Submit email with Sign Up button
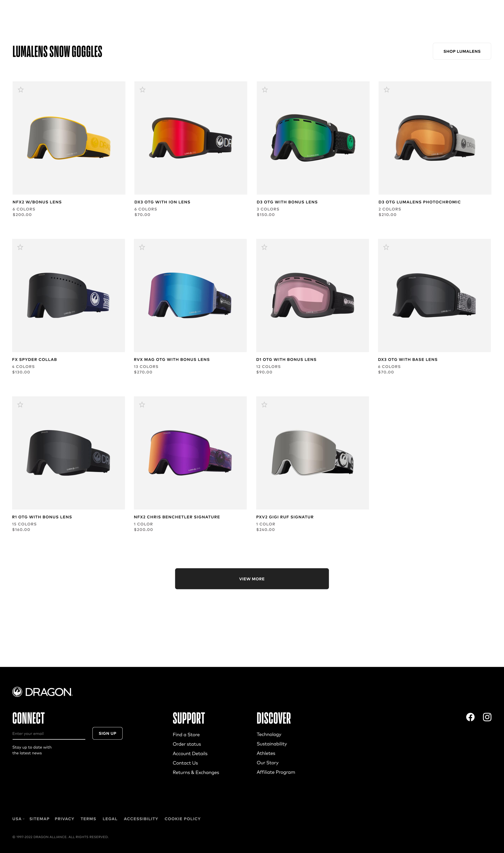This screenshot has height=853, width=504. (x=107, y=733)
